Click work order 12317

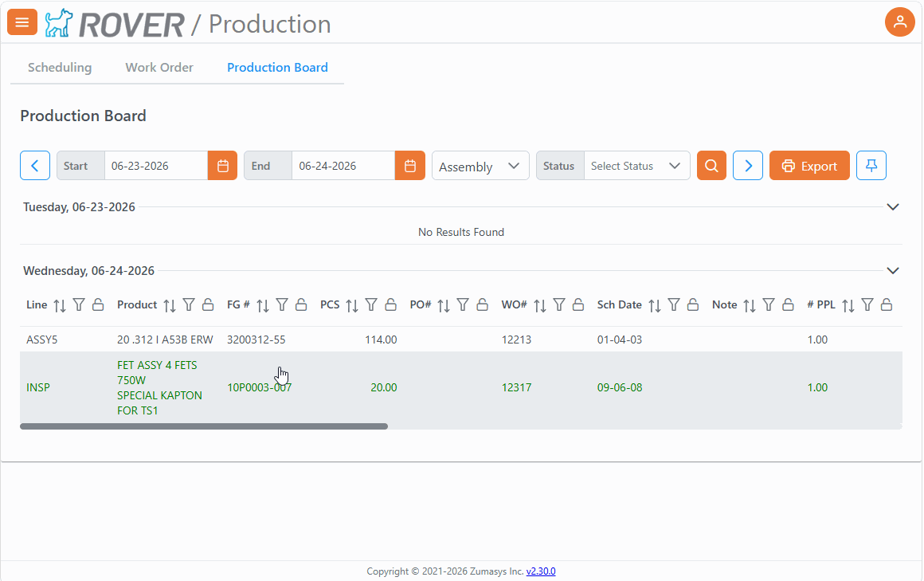click(517, 387)
